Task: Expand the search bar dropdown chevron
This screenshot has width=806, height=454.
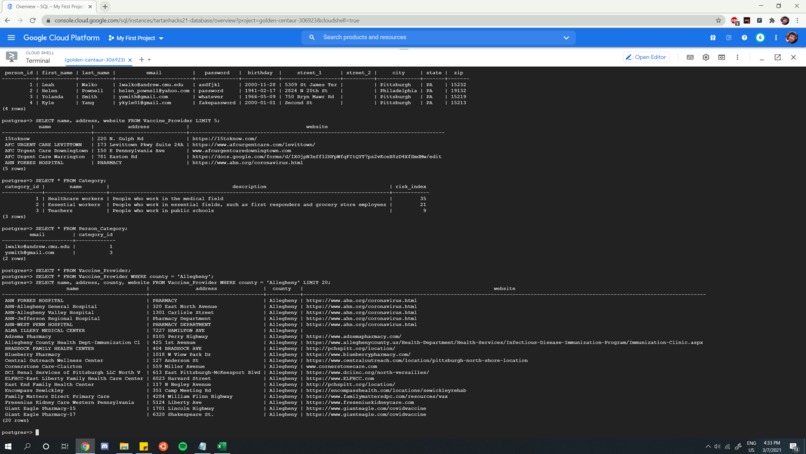Action: coord(566,38)
